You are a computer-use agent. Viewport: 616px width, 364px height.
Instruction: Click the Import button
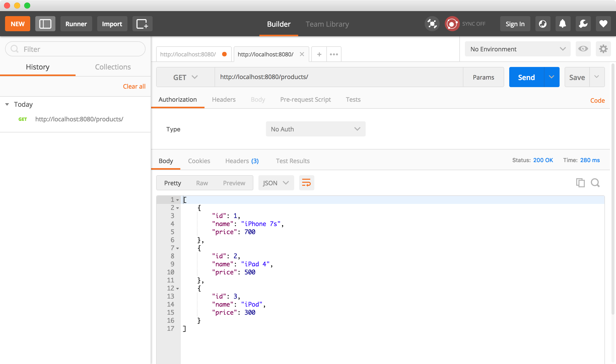(112, 24)
